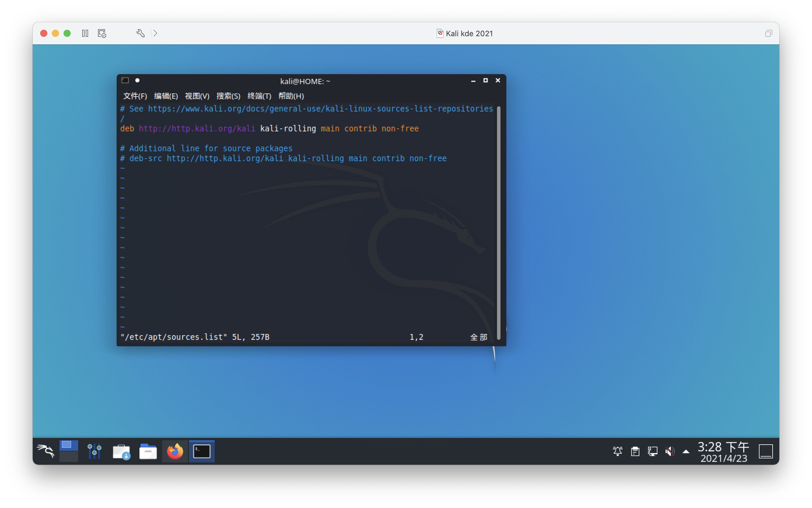Click the muted volume tray icon
This screenshot has height=508, width=812.
670,451
